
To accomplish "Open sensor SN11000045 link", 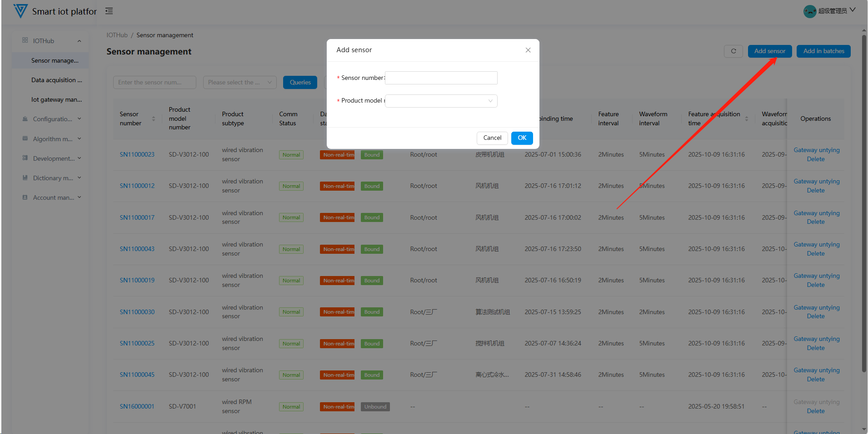I will (x=137, y=375).
